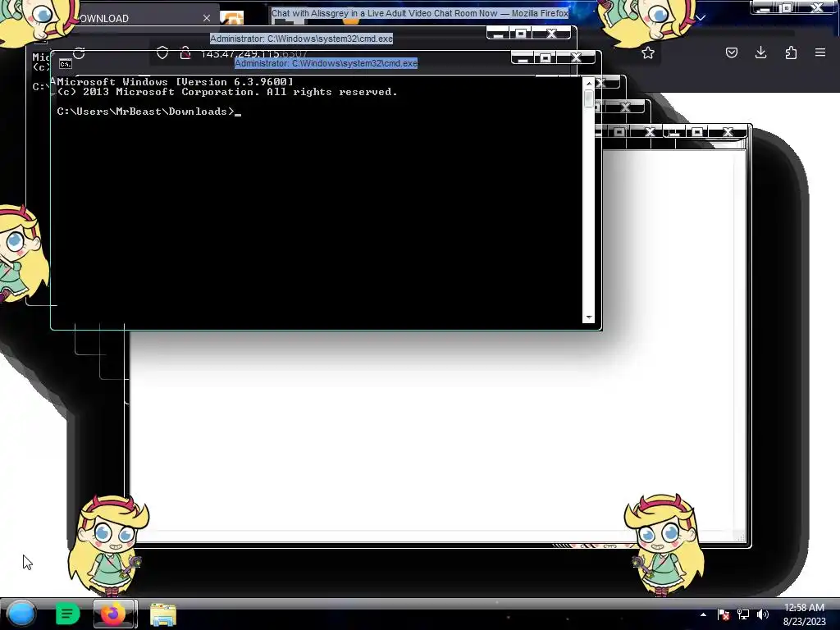Bookmark this page with the star icon

pos(648,52)
